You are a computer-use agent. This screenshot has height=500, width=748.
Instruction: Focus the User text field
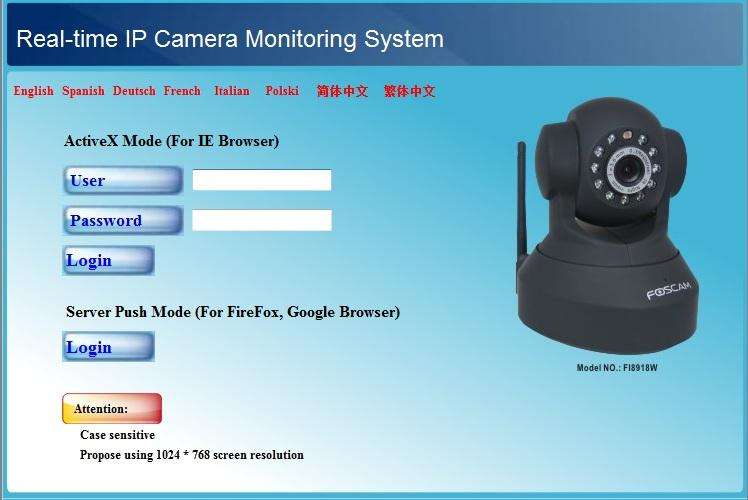tap(262, 180)
